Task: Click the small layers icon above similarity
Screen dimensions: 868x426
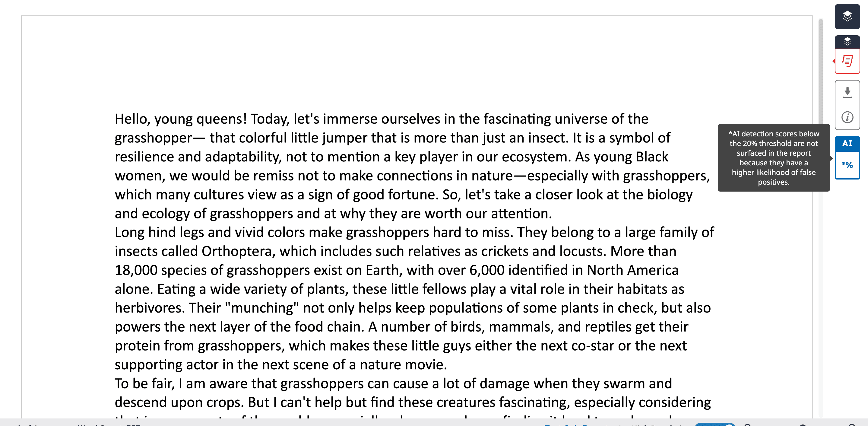Action: tap(847, 42)
